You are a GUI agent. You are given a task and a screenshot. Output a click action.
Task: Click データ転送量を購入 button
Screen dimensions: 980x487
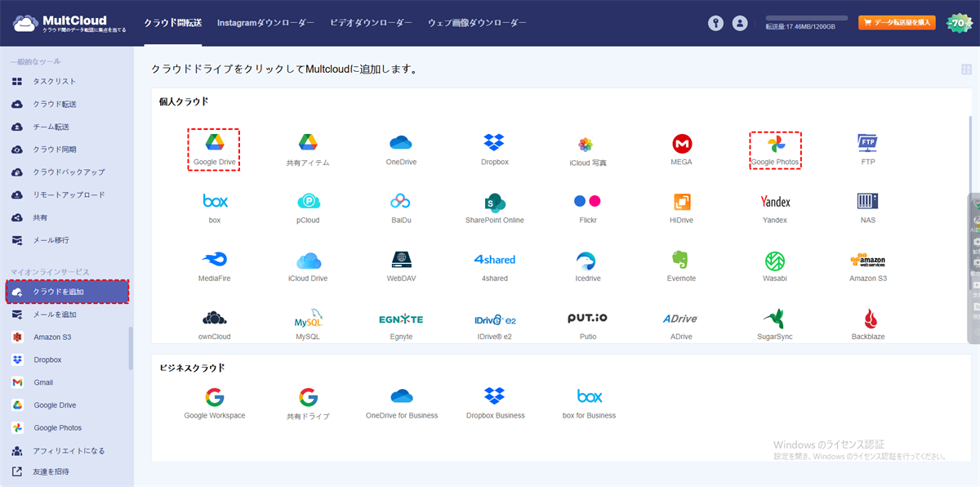897,23
